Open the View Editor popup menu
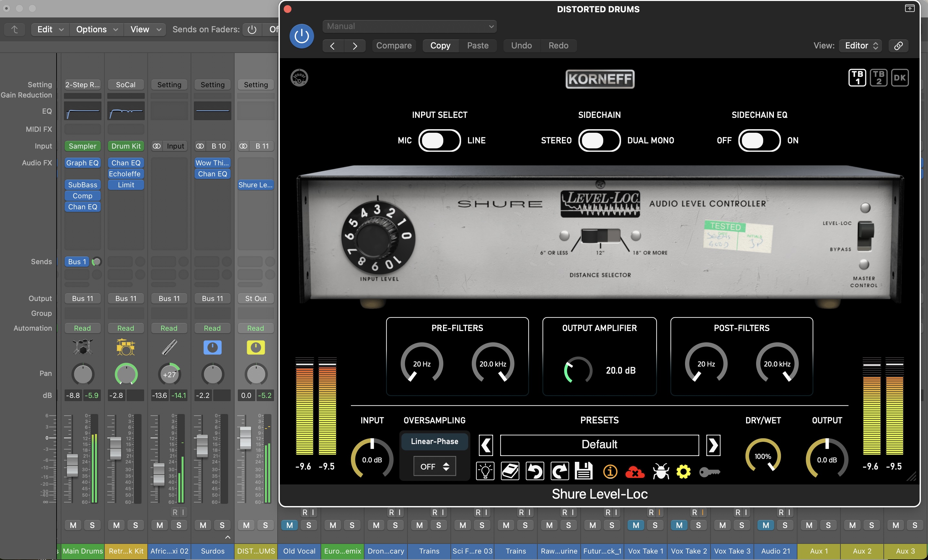 [860, 46]
